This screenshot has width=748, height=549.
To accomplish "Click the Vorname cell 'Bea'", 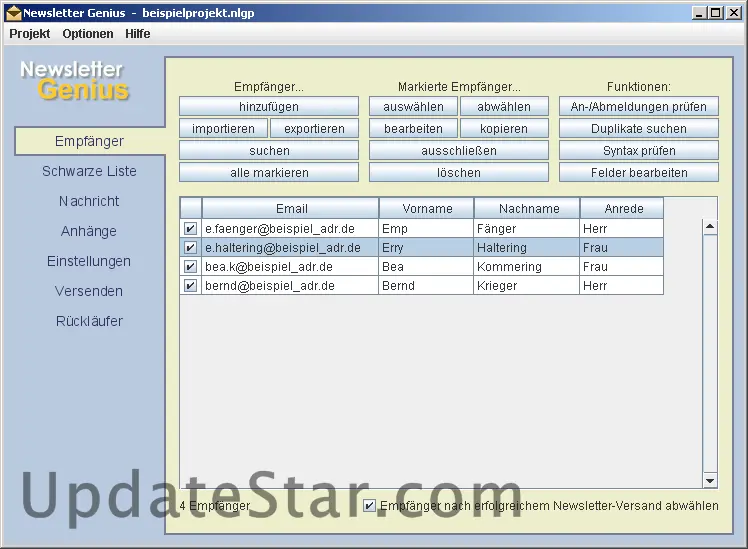I will pyautogui.click(x=426, y=267).
